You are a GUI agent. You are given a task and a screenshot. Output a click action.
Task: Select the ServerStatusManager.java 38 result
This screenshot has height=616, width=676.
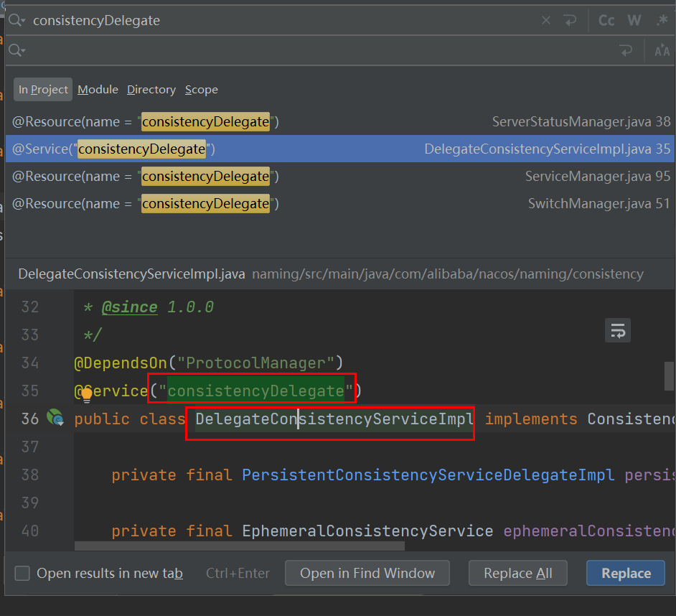340,121
